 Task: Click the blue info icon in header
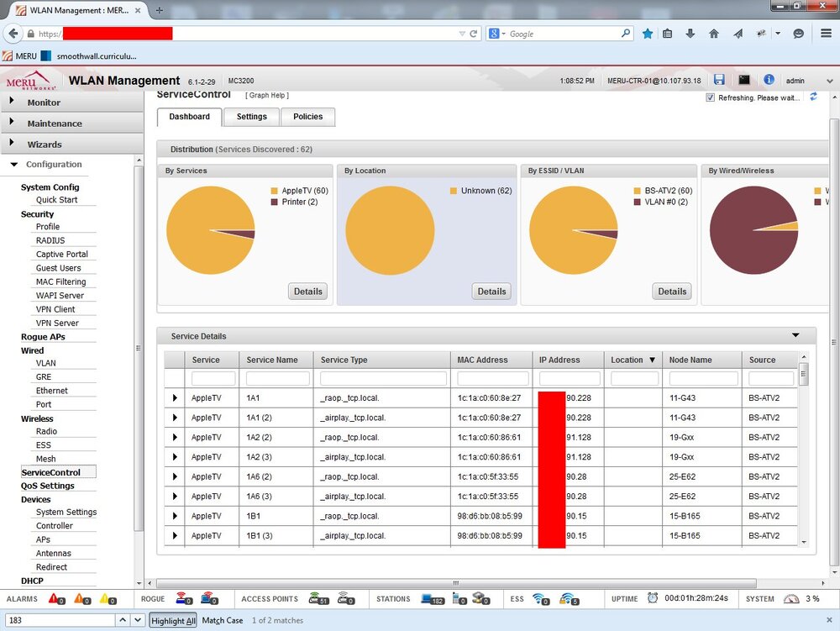click(769, 79)
